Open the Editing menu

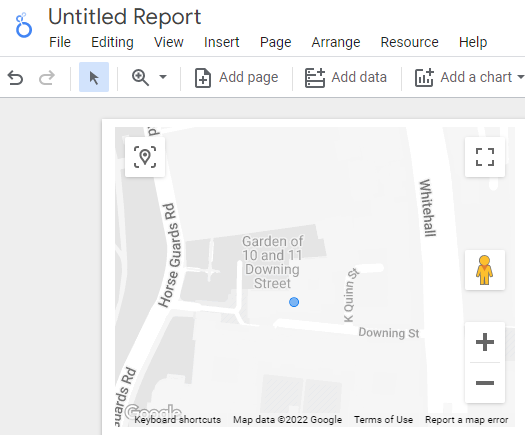coord(112,43)
